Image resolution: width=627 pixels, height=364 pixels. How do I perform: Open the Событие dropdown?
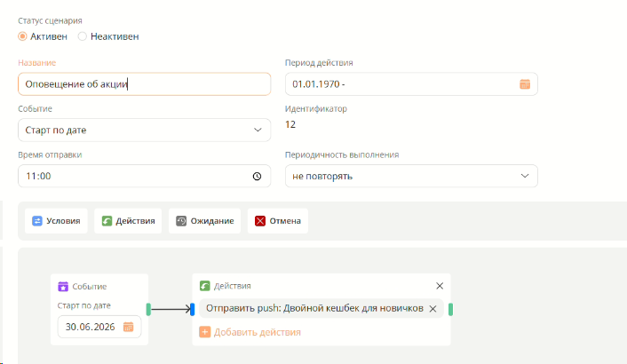145,130
